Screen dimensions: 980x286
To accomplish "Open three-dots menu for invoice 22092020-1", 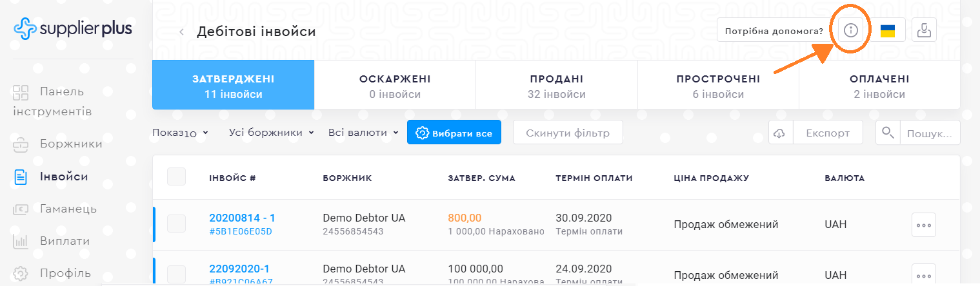I will (x=924, y=274).
